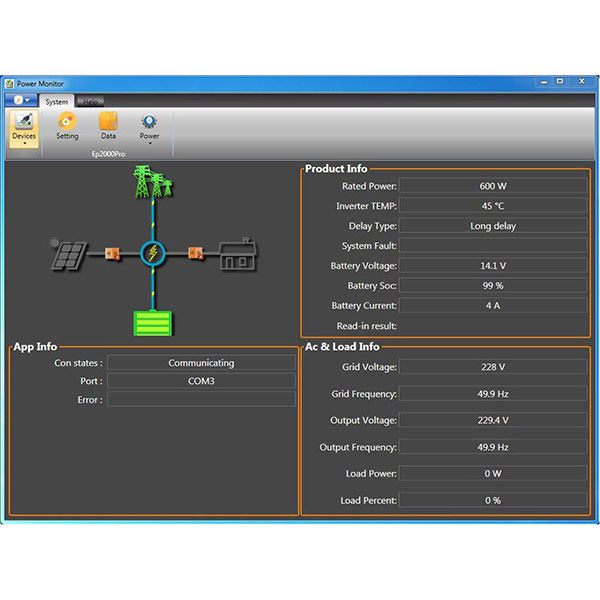Click the Port field showing COM3
This screenshot has height=600, width=600.
(201, 381)
